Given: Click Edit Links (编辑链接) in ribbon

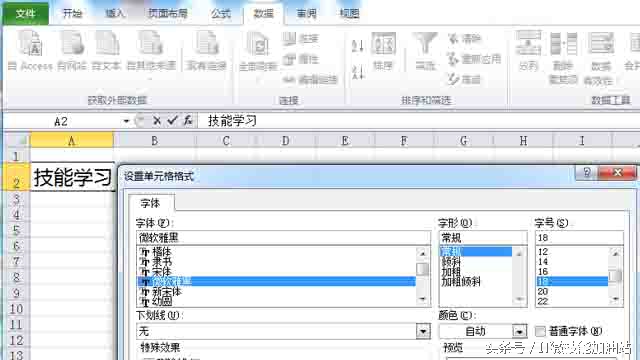Looking at the screenshot, I should (x=310, y=79).
